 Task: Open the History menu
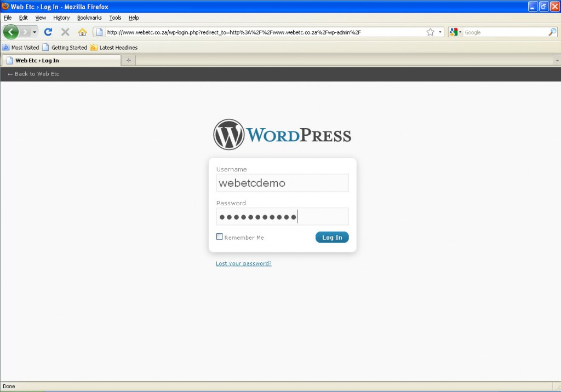click(61, 18)
